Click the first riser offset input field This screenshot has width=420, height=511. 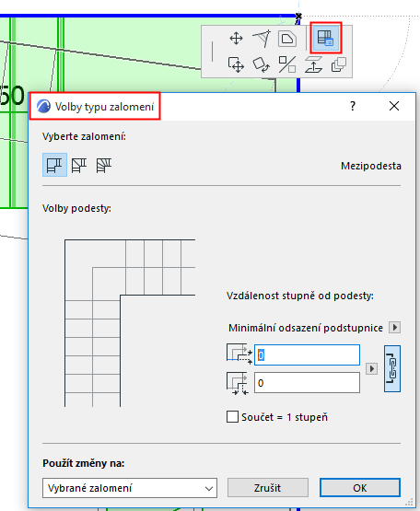coord(307,354)
